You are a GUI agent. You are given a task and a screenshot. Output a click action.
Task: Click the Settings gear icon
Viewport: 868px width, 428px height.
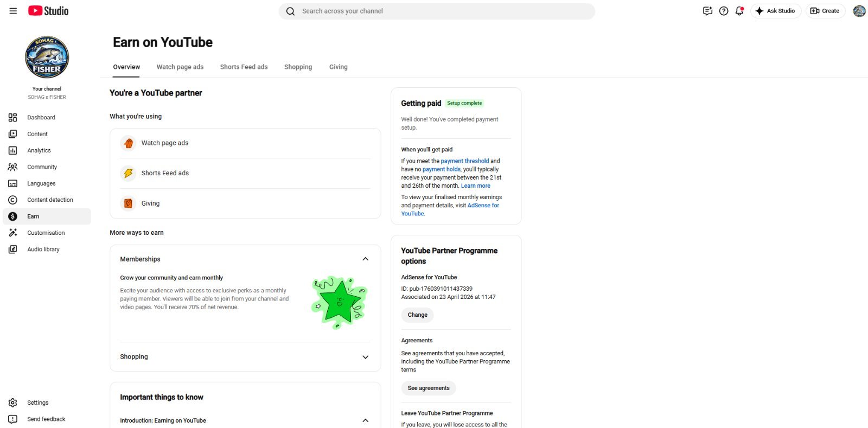pyautogui.click(x=12, y=403)
